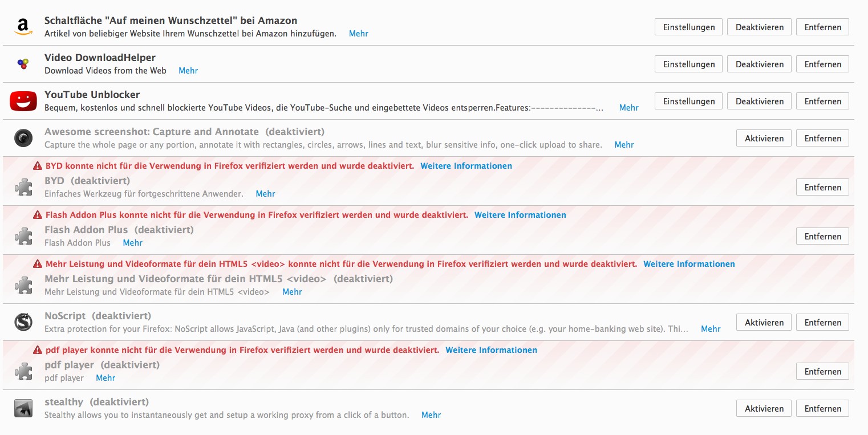Click the pdf player puzzle piece icon
This screenshot has height=435, width=868.
[x=23, y=371]
